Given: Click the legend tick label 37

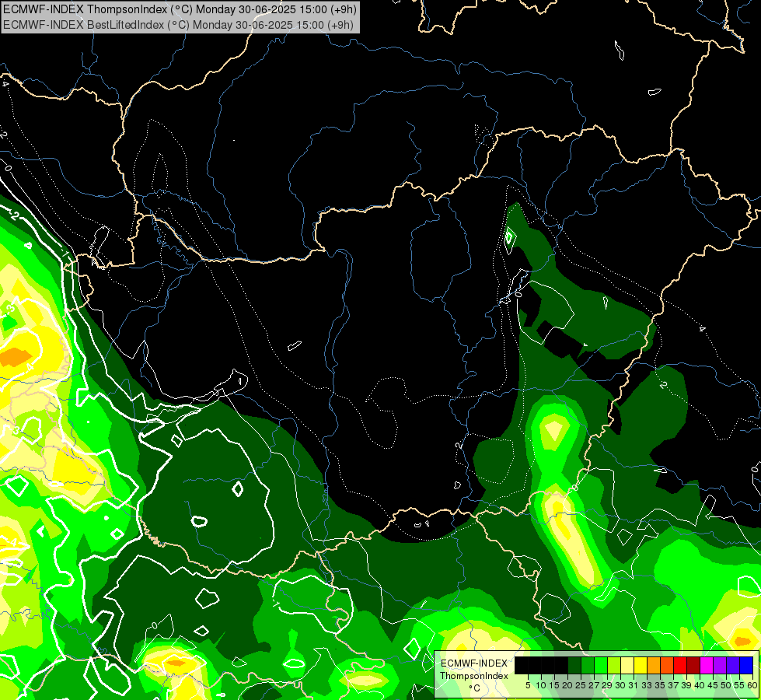Looking at the screenshot, I should pos(674,685).
